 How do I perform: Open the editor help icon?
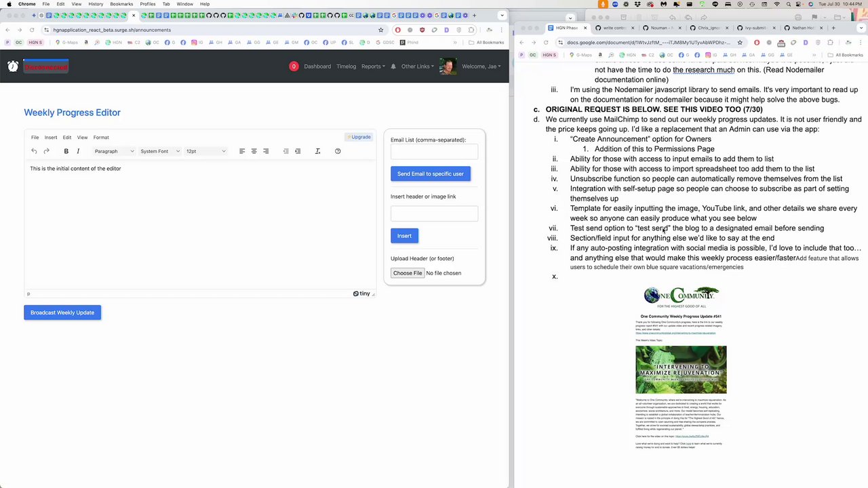[x=338, y=151]
